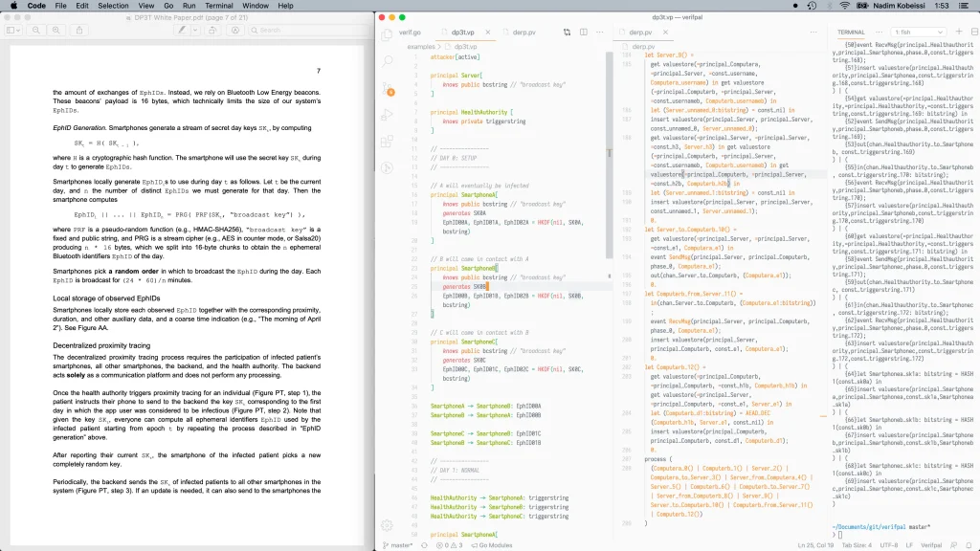
Task: Click the master branch indicator in status bar
Action: point(398,545)
